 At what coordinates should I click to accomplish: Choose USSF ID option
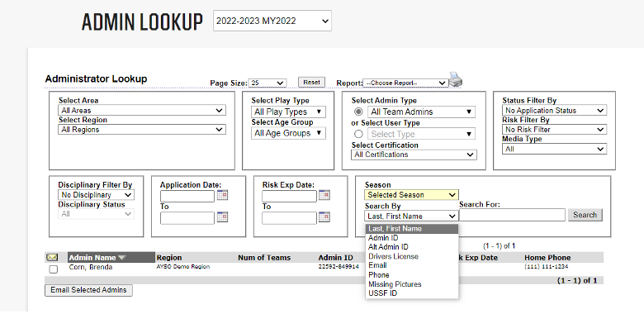[411, 293]
